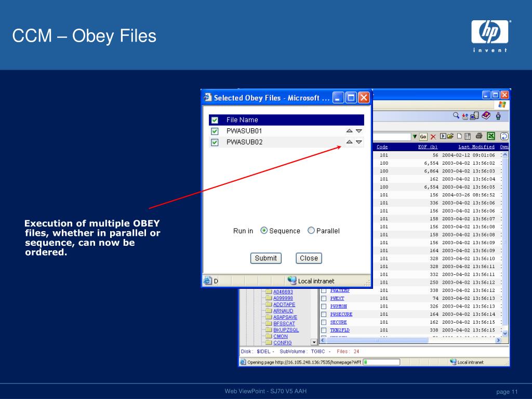Uncheck the PWASUB01 checkbox
532x399 pixels.
click(x=215, y=131)
